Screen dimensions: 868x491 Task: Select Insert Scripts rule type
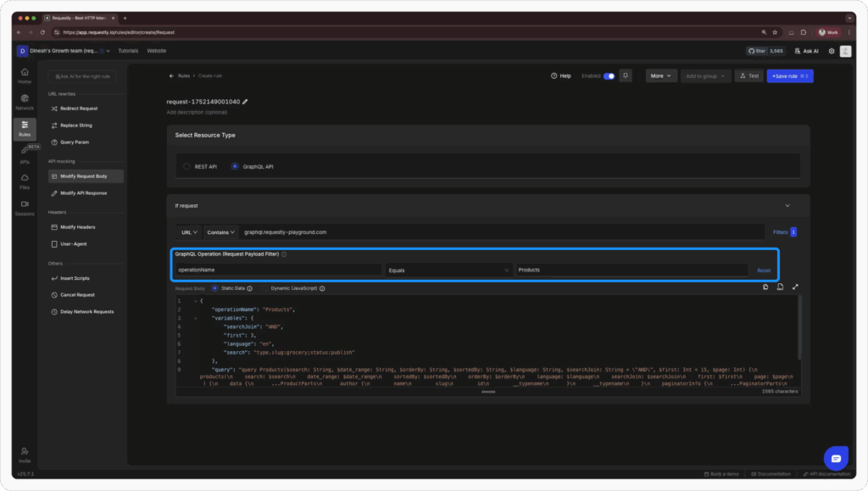tap(86, 278)
